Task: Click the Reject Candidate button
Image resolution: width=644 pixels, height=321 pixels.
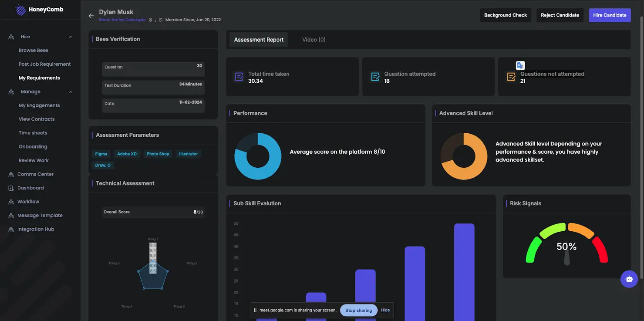Action: [560, 15]
